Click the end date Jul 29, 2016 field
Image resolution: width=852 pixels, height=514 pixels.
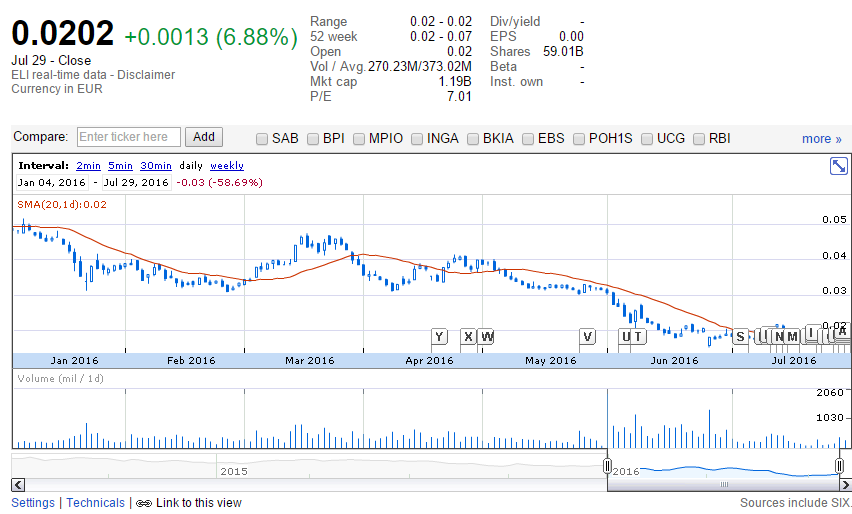[136, 183]
